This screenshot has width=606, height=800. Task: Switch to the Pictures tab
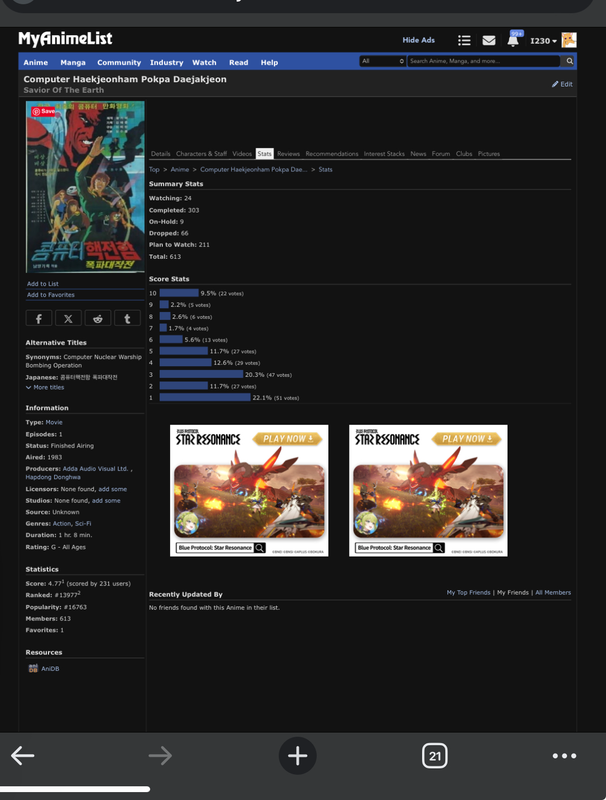coord(489,154)
